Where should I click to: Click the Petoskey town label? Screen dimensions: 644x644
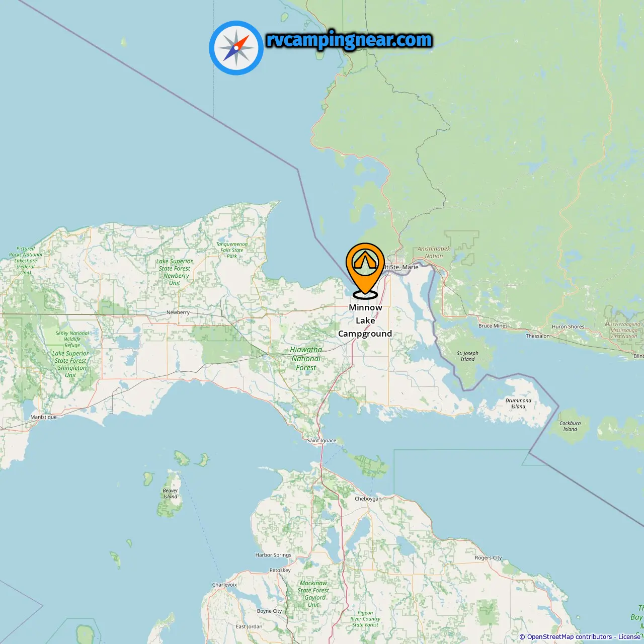280,571
